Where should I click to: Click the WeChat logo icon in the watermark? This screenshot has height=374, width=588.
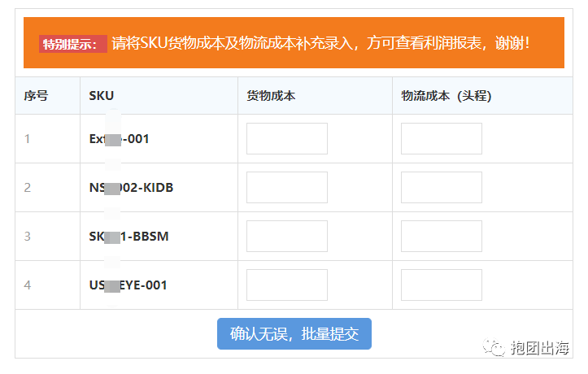pyautogui.click(x=494, y=348)
